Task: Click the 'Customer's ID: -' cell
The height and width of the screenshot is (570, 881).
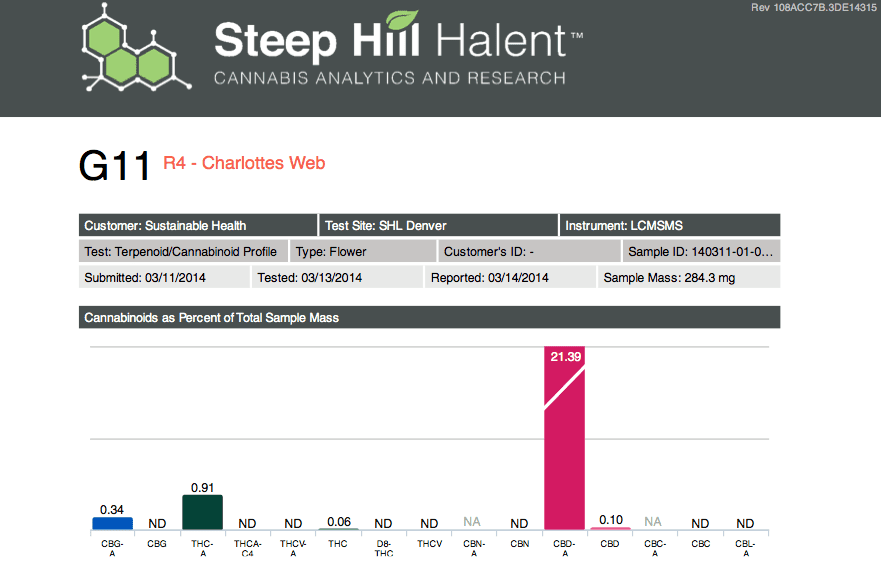Action: [529, 251]
